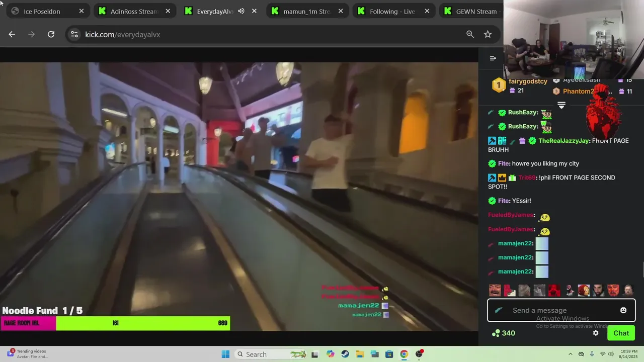Close the mamun_1m Stream tab

[x=341, y=11]
